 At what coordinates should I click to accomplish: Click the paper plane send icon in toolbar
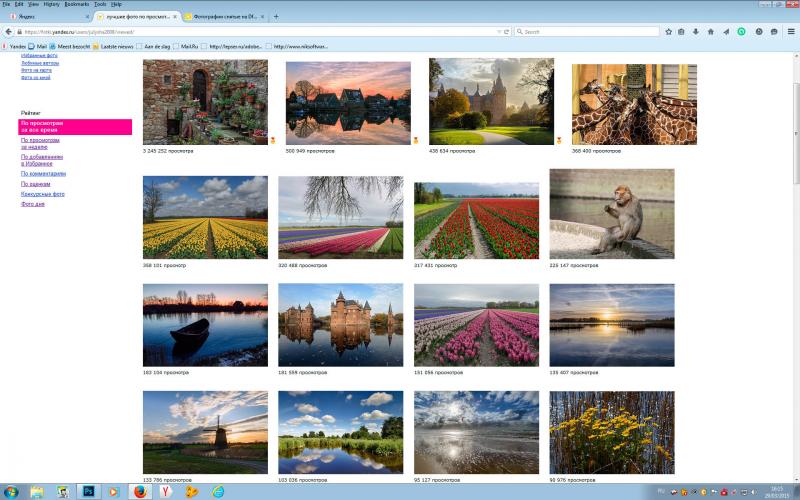pyautogui.click(x=726, y=32)
